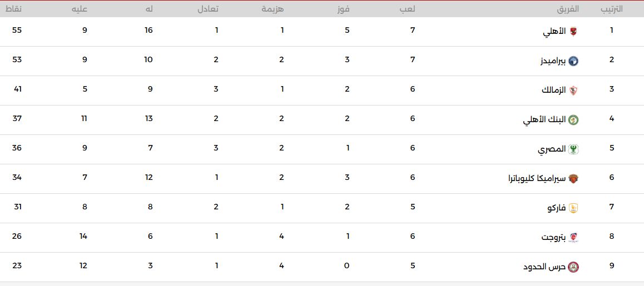This screenshot has height=286, width=644.
Task: Open the الأهلي team name link
Action: tap(554, 32)
